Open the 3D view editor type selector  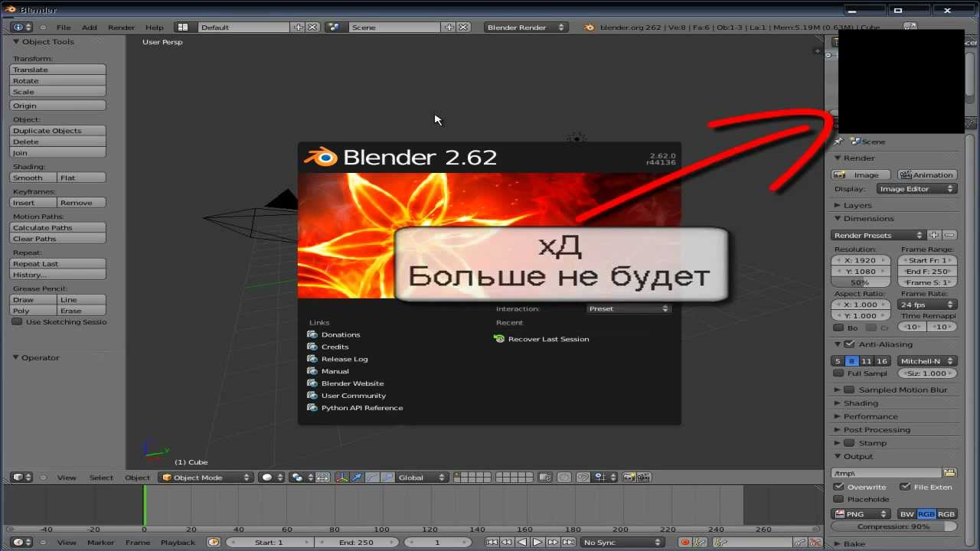click(21, 477)
